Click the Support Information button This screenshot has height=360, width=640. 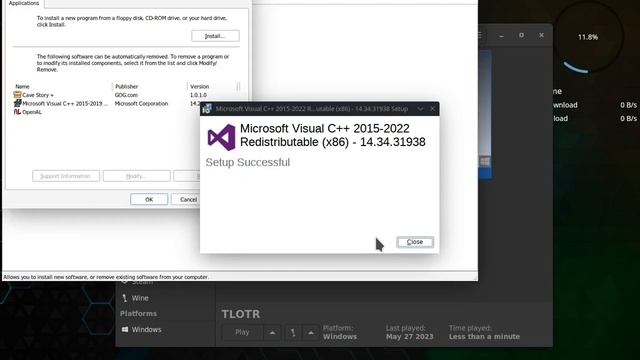tap(66, 176)
